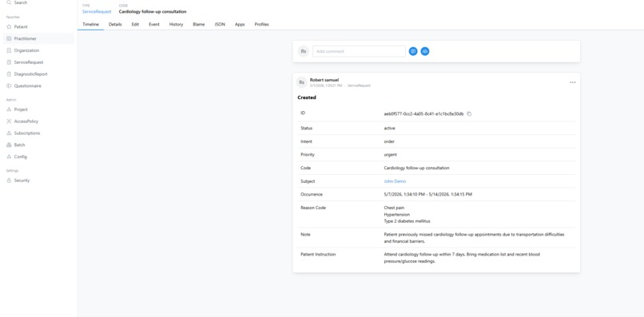Open the JSON tab
644x317 pixels.
[x=220, y=24]
